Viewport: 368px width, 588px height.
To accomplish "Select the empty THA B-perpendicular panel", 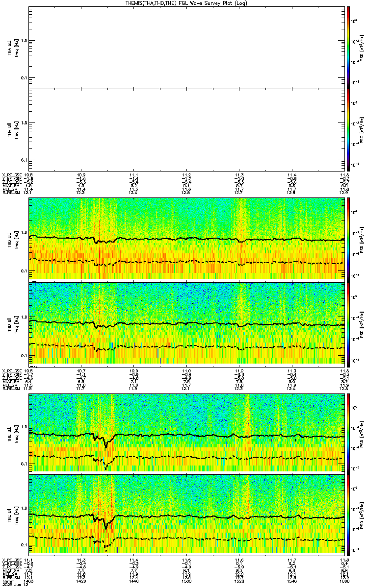I will tap(186, 47).
